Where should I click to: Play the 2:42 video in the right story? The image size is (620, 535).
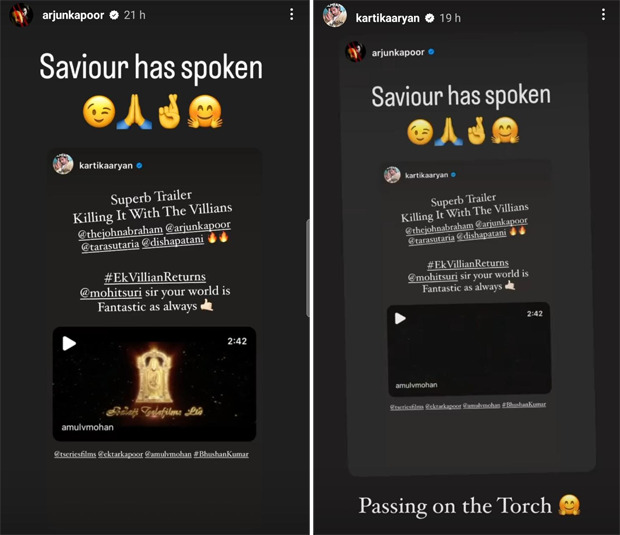pyautogui.click(x=400, y=318)
